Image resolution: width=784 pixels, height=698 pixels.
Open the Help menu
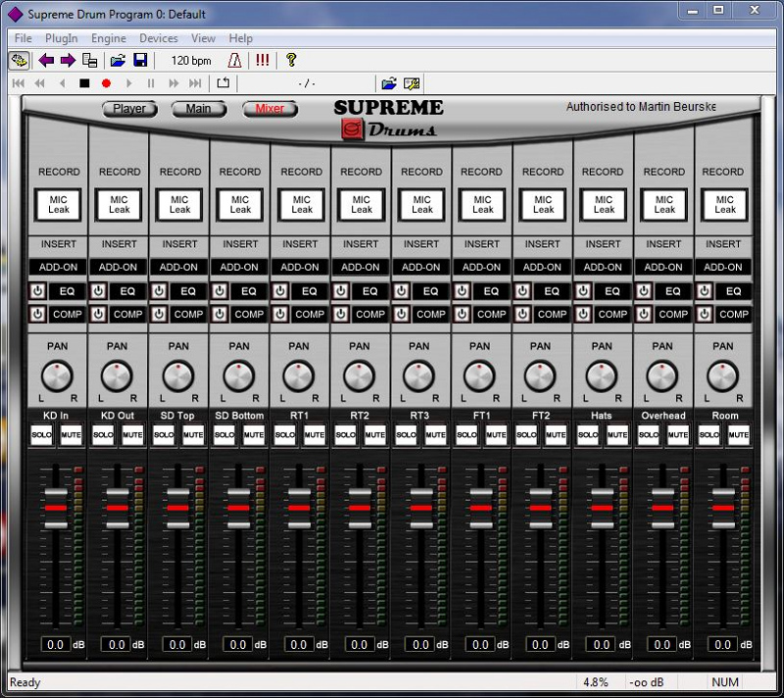pos(240,38)
